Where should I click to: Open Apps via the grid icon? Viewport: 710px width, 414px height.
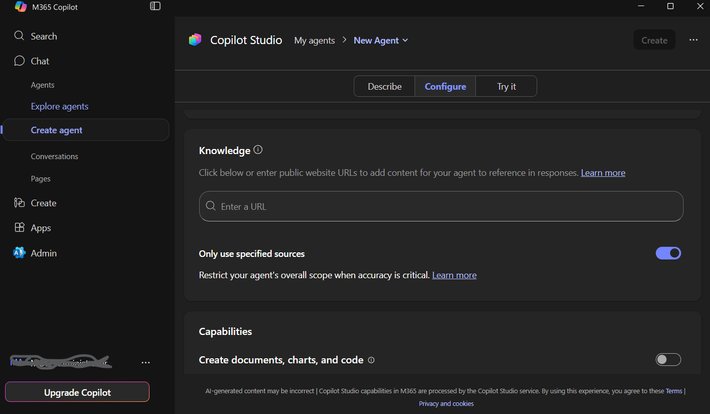click(x=19, y=228)
